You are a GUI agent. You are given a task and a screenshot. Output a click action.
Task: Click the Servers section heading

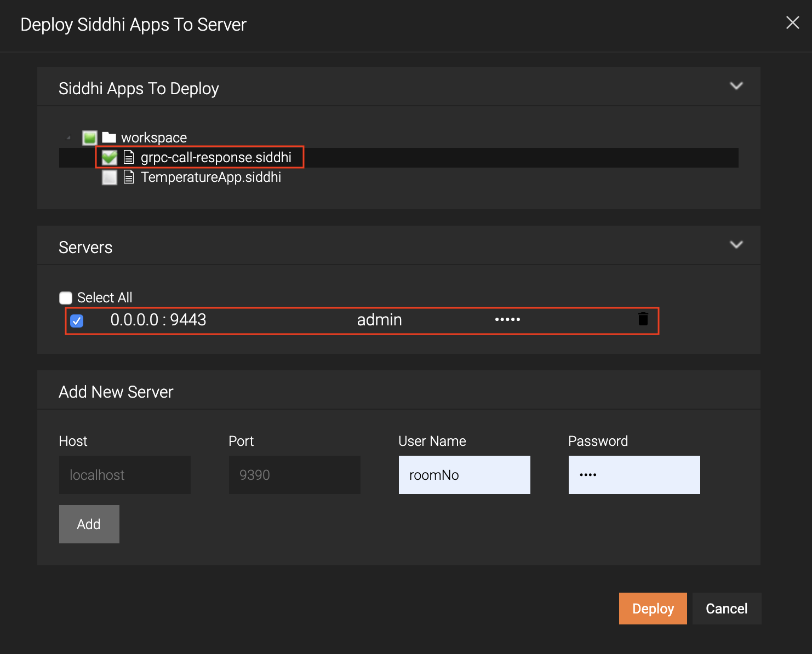(x=85, y=248)
